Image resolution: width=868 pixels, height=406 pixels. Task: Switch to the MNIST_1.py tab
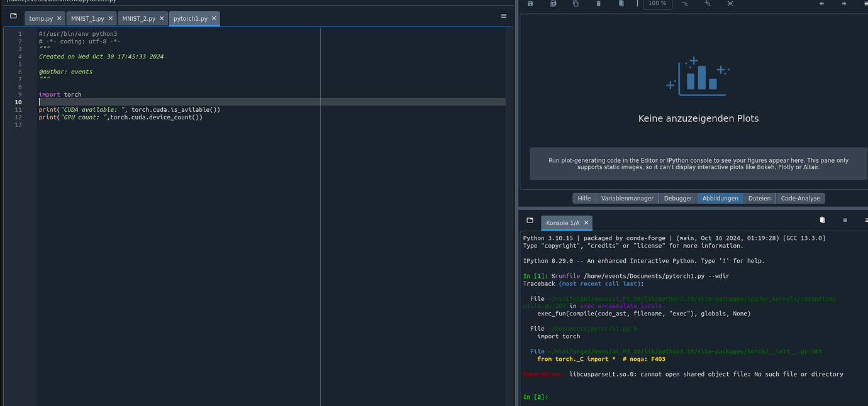click(x=87, y=19)
